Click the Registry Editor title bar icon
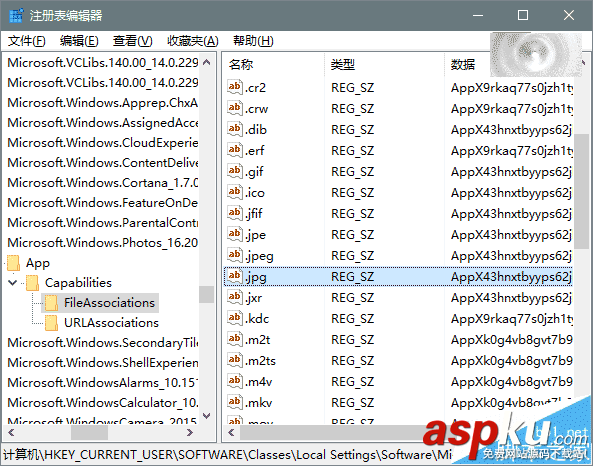The image size is (593, 466). point(16,16)
